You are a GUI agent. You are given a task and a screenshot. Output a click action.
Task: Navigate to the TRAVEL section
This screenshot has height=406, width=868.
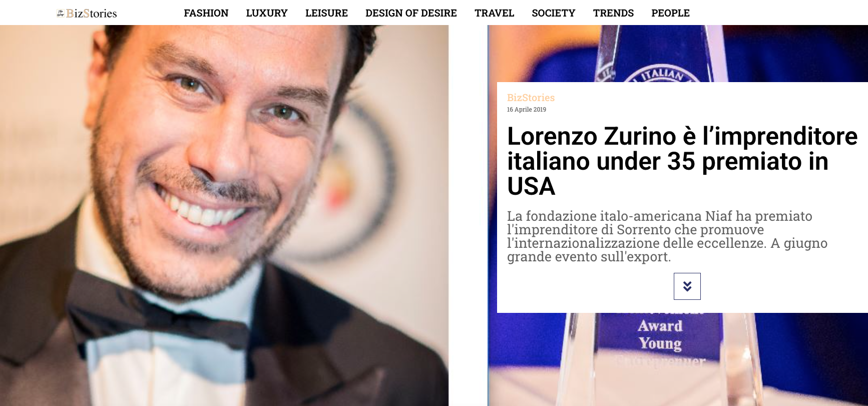click(x=494, y=13)
